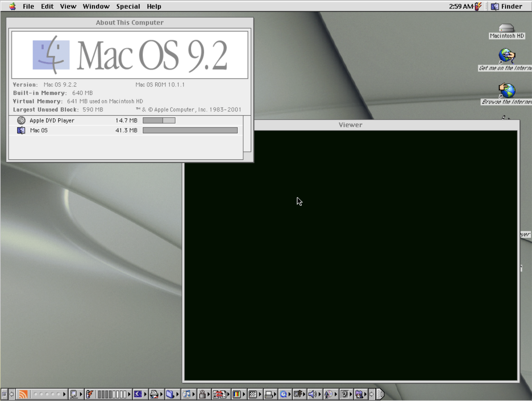532x401 pixels.
Task: Click control strip scroll-right arrow button
Action: (x=372, y=394)
